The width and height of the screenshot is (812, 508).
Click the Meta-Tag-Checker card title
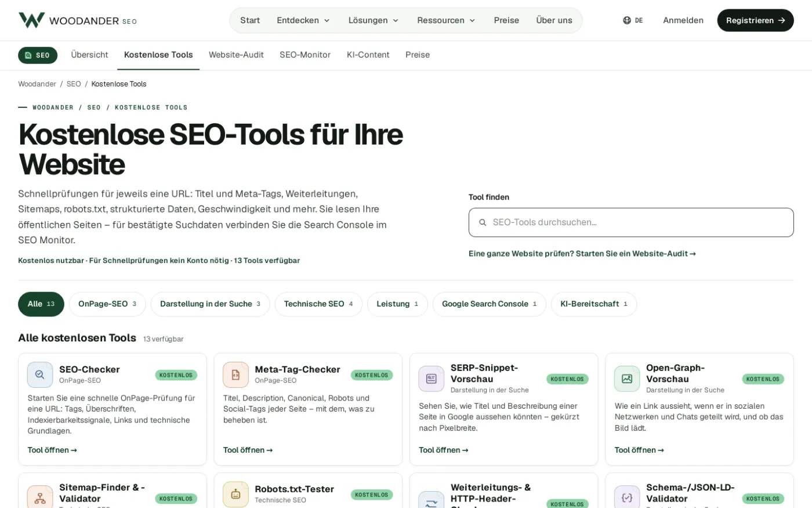coord(298,370)
